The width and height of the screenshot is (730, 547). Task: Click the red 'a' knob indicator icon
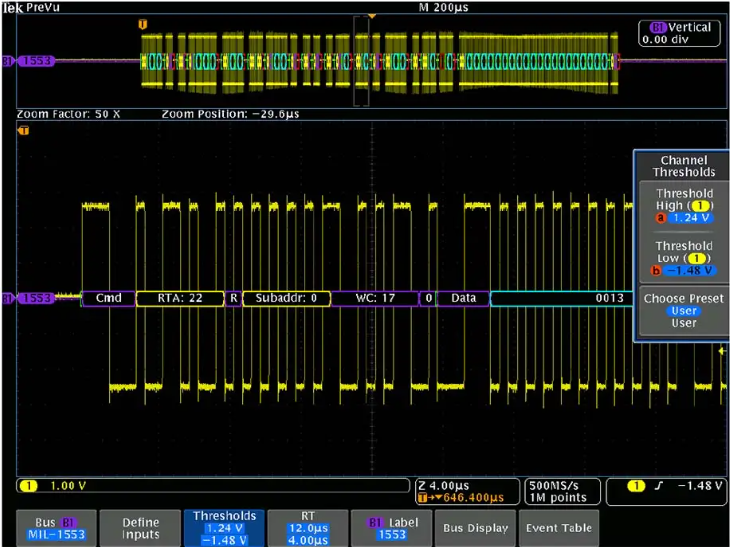pyautogui.click(x=660, y=218)
